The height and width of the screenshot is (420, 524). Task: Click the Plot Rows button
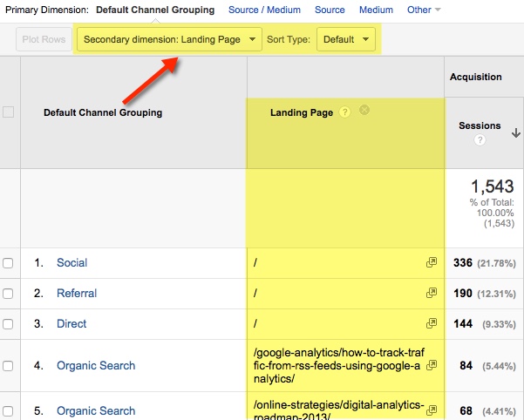(44, 39)
